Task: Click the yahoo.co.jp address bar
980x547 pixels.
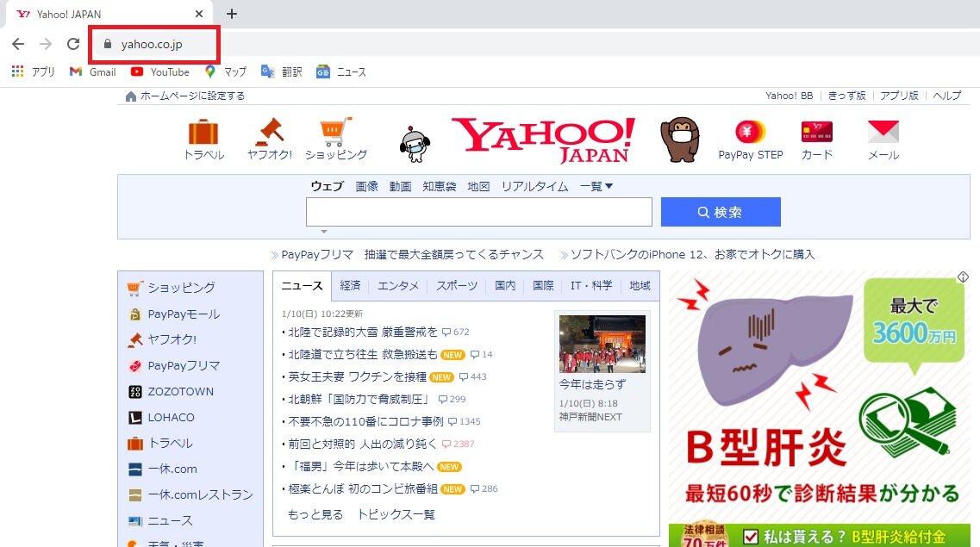Action: [152, 44]
